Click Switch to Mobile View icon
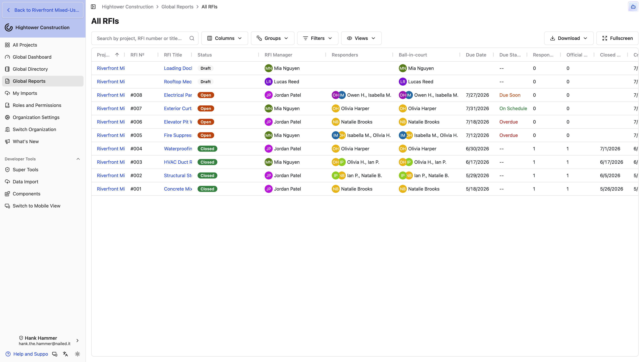Image resolution: width=644 pixels, height=362 pixels. tap(8, 206)
